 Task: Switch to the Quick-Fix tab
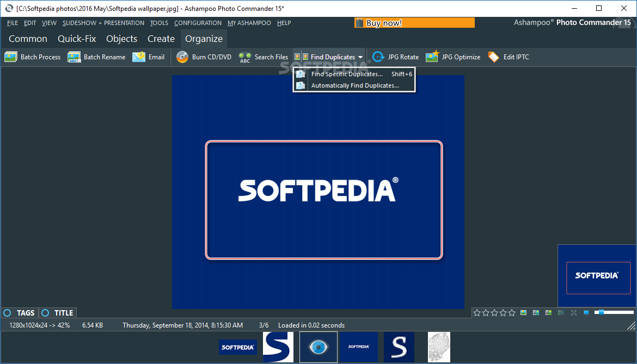[77, 39]
